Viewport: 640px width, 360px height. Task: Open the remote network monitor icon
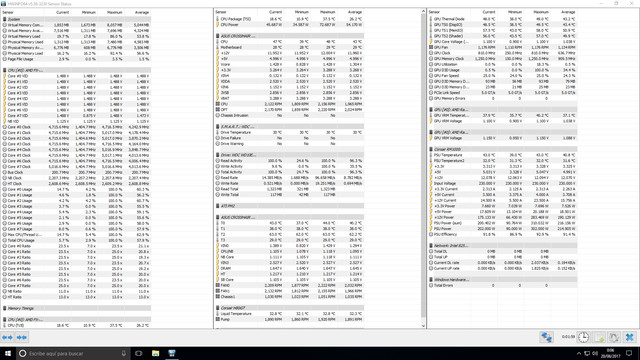[x=547, y=337]
